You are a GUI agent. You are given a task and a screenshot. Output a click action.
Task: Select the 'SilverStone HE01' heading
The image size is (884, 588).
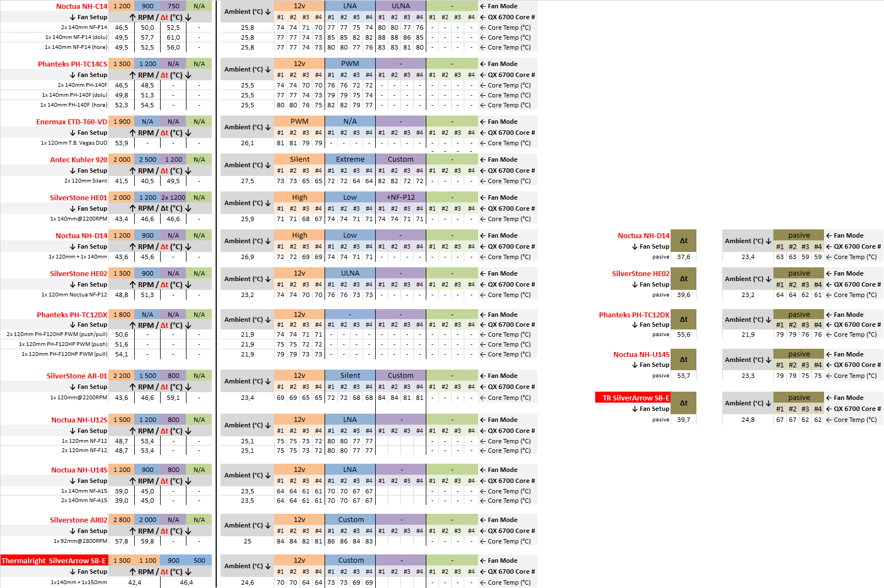[x=79, y=197]
